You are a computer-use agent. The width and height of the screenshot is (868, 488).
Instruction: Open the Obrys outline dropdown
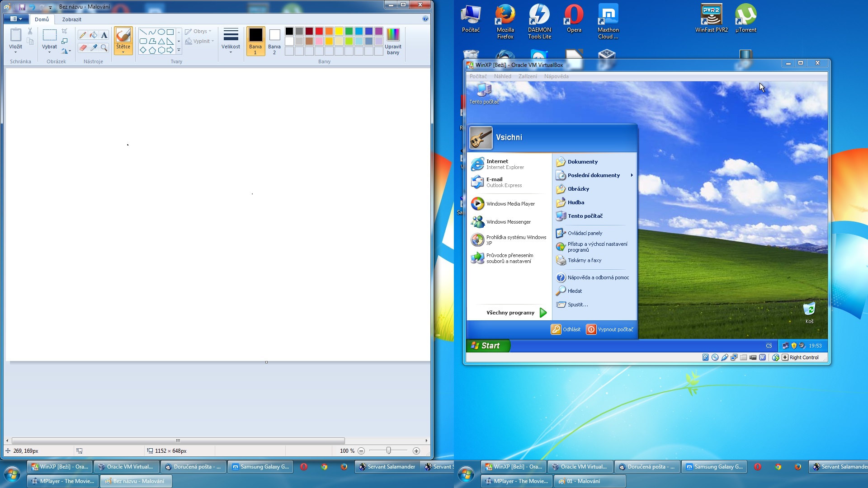pyautogui.click(x=198, y=31)
